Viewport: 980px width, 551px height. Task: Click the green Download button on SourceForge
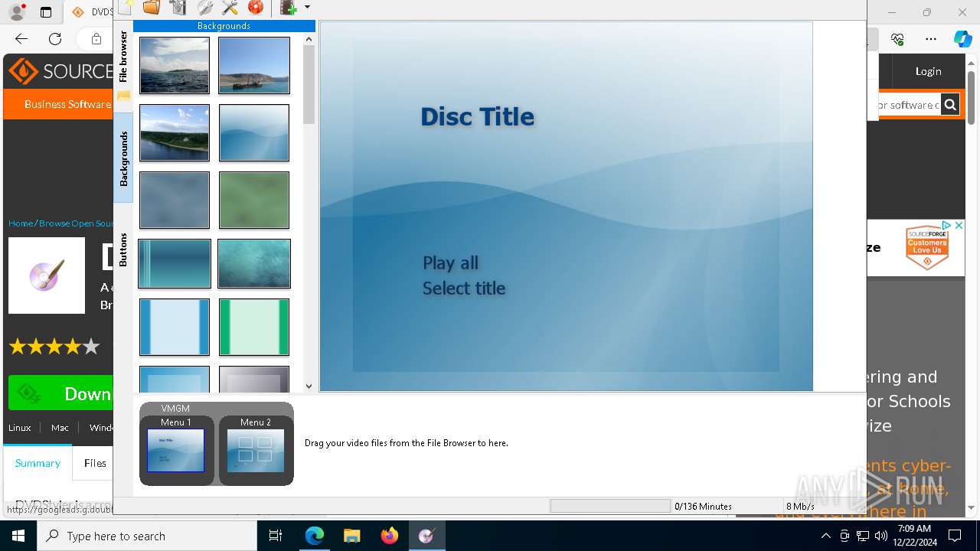click(x=61, y=393)
